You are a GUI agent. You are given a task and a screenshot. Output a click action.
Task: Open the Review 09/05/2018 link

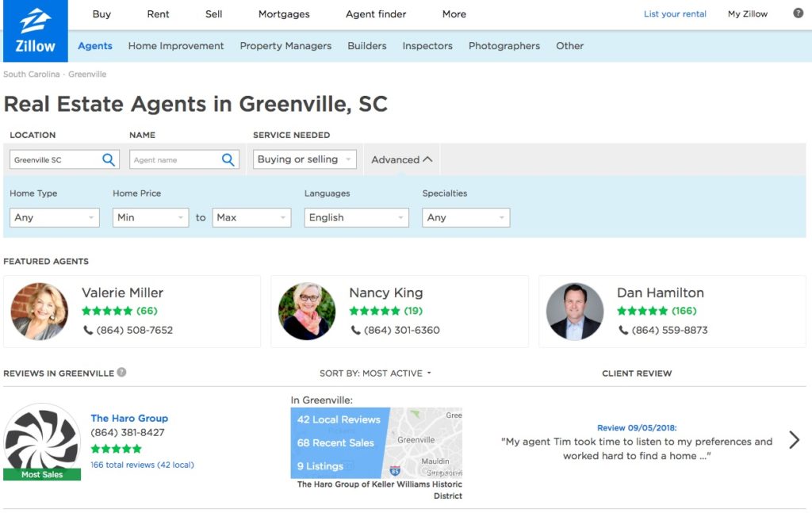(x=637, y=427)
